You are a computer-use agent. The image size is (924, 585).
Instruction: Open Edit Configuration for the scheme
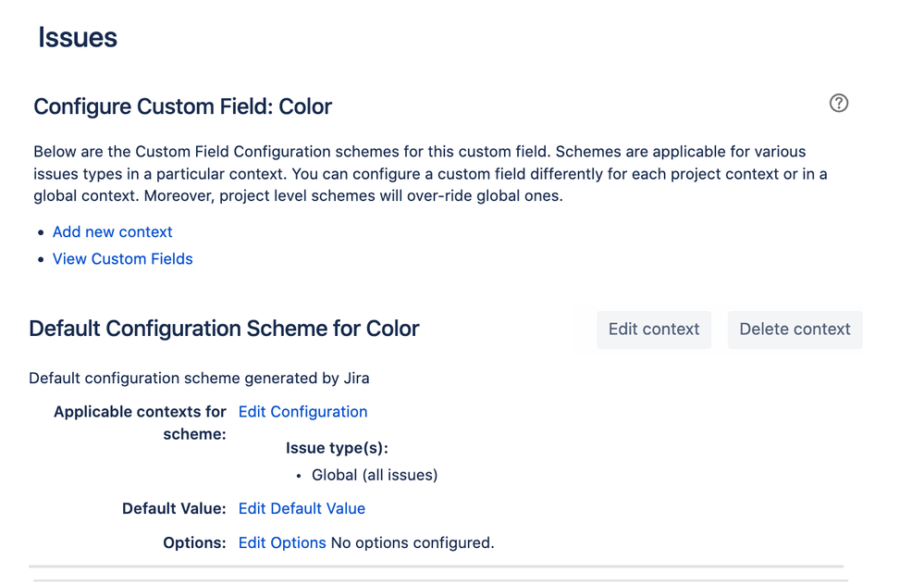[302, 412]
